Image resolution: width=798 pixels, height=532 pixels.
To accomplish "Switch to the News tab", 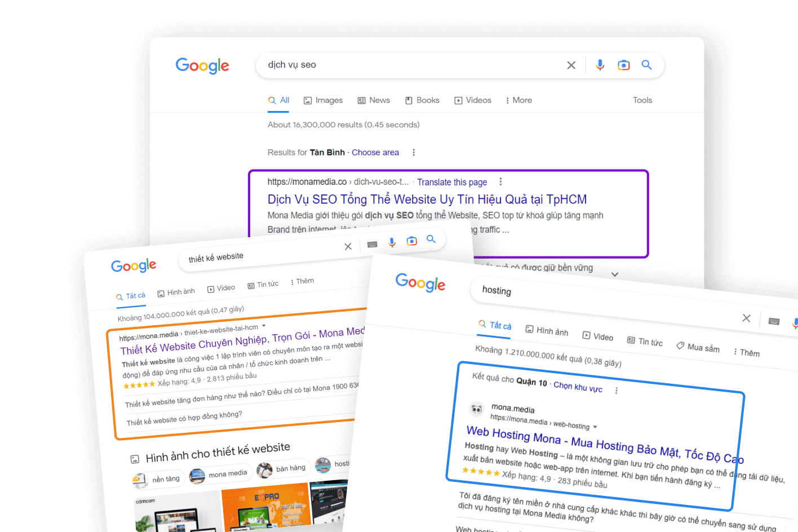I will [x=374, y=100].
